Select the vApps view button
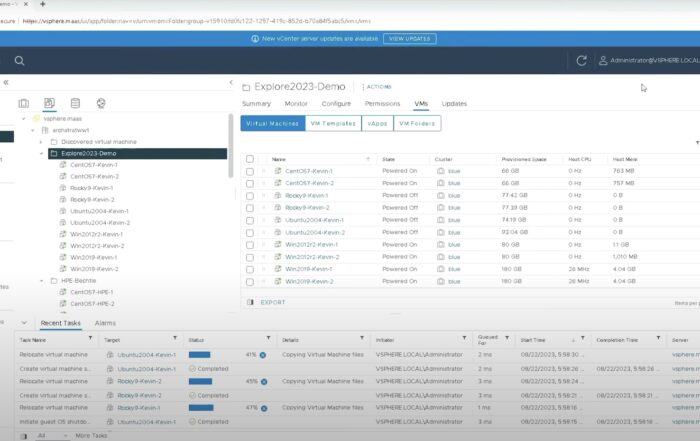This screenshot has height=441, width=700. tap(377, 123)
